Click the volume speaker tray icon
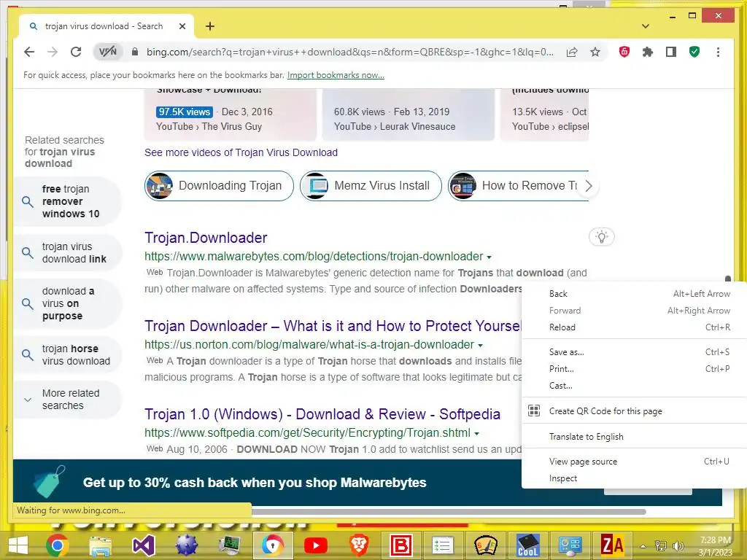 (678, 545)
